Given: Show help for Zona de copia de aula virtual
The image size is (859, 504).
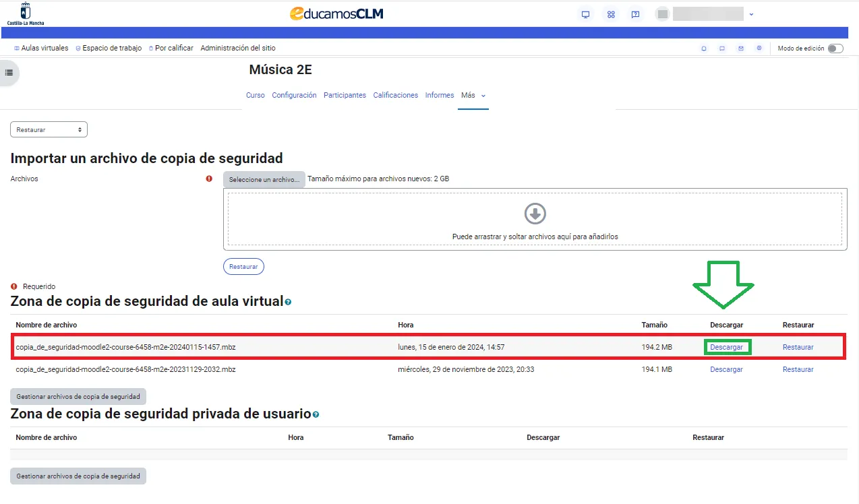Looking at the screenshot, I should click(x=288, y=303).
